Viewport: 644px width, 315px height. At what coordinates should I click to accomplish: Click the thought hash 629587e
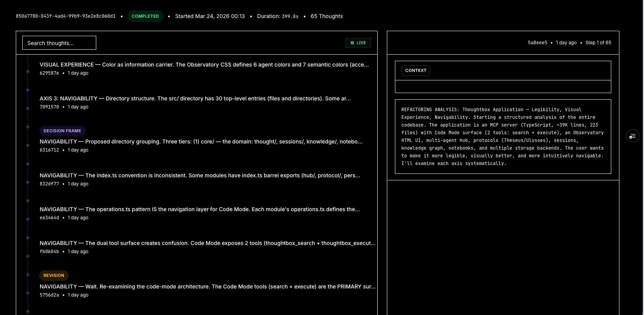tap(49, 73)
